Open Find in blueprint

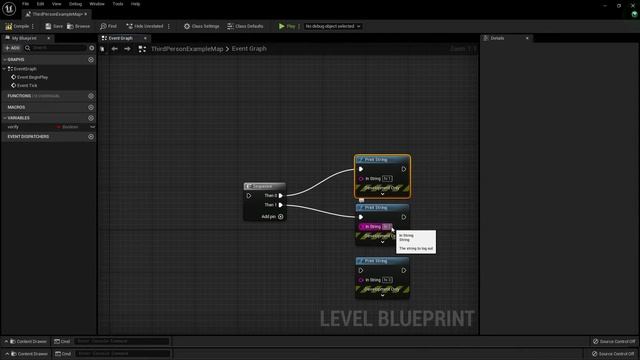[x=108, y=26]
